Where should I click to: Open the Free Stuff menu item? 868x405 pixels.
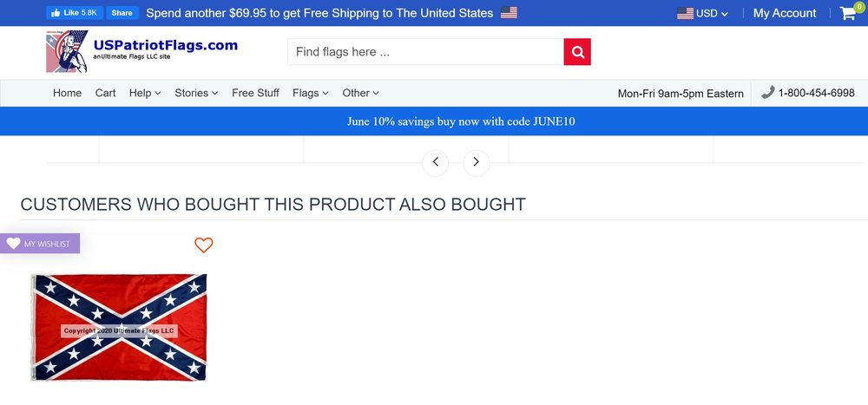255,93
